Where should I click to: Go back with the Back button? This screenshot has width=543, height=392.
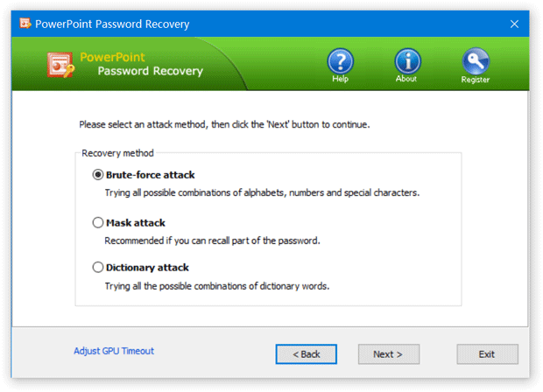tap(306, 353)
